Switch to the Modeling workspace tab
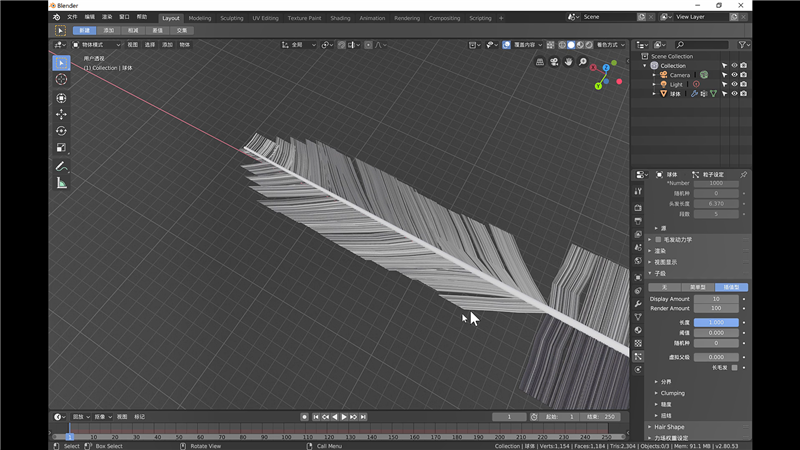Image resolution: width=800 pixels, height=450 pixels. point(199,18)
